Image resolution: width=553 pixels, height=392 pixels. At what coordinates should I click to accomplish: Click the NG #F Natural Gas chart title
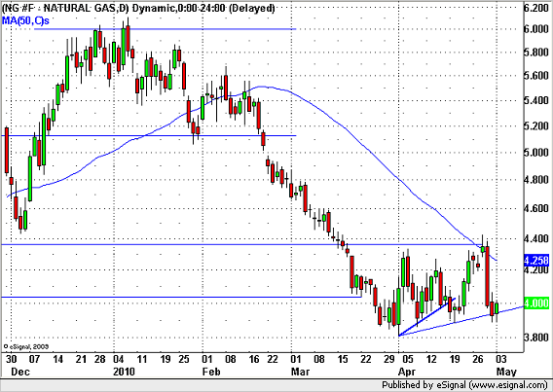(x=138, y=8)
